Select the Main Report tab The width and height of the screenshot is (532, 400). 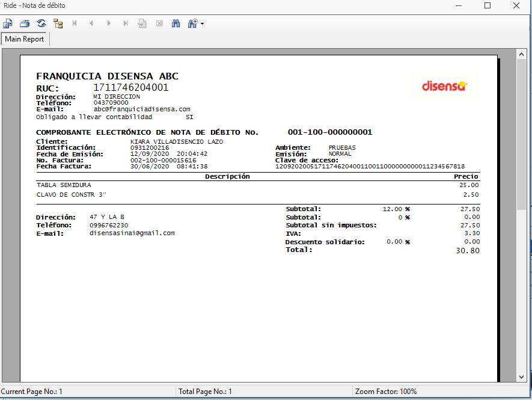tap(25, 39)
